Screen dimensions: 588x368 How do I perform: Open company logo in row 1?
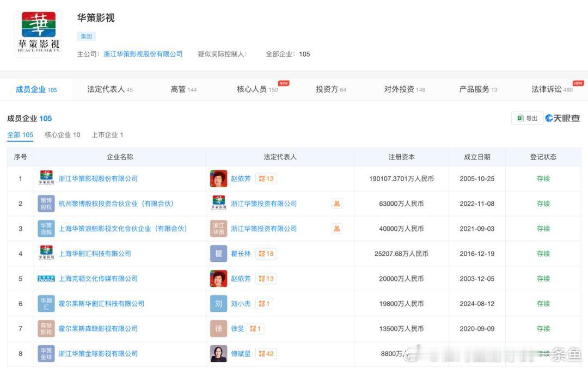point(46,178)
